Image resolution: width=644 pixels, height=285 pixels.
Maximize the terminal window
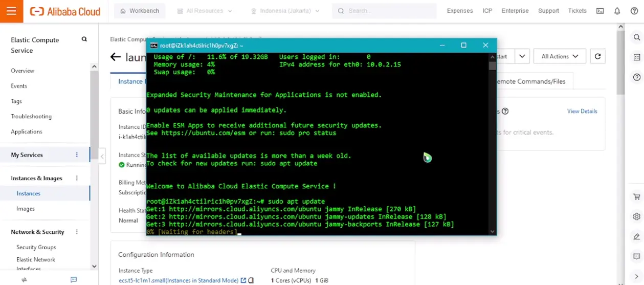pos(463,45)
